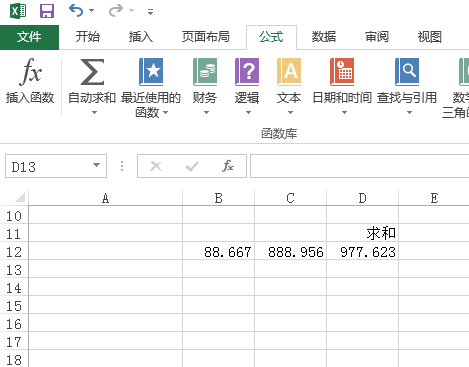Screen dimensions: 469x367
Task: Customize the Quick Access Toolbar
Action: [151, 12]
